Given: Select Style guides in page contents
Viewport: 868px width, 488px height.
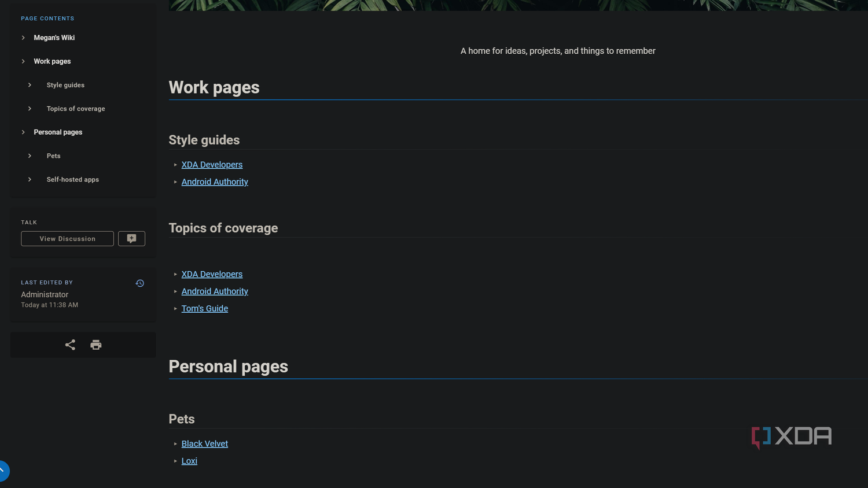Looking at the screenshot, I should tap(65, 85).
